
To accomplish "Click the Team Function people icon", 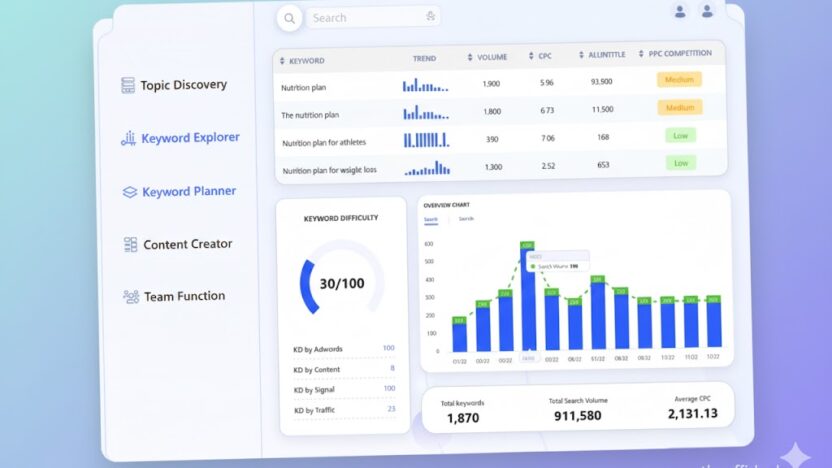I will 131,297.
